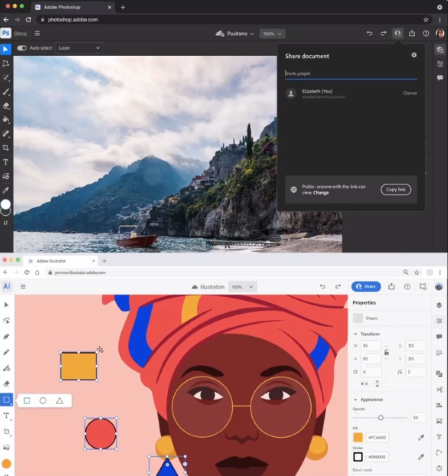Click the Copy link button
Screen dimensions: 448x476
pyautogui.click(x=396, y=190)
